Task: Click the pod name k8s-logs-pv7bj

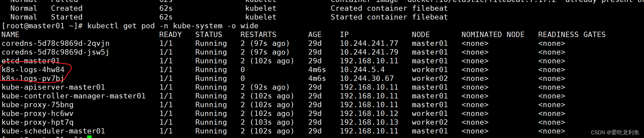Action: pyautogui.click(x=33, y=78)
